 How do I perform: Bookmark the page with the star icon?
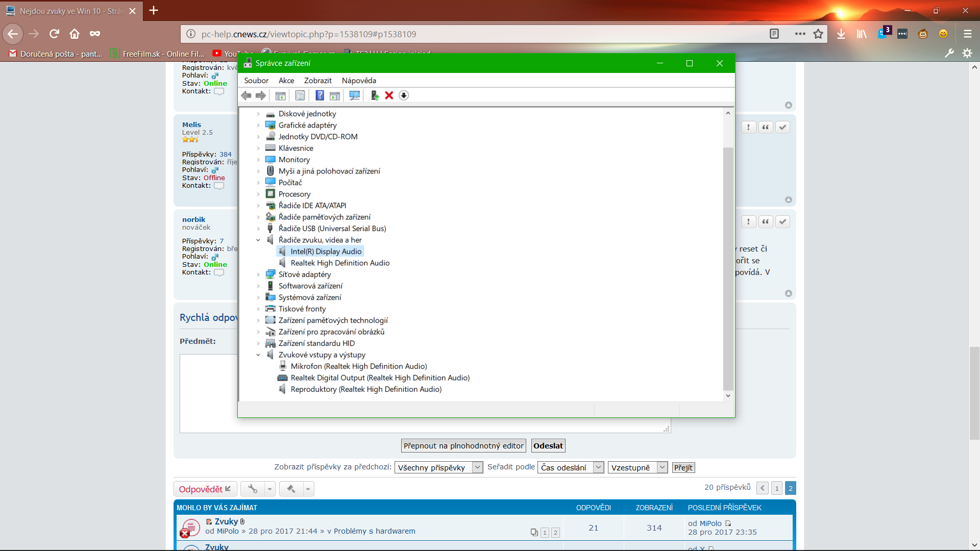click(818, 34)
